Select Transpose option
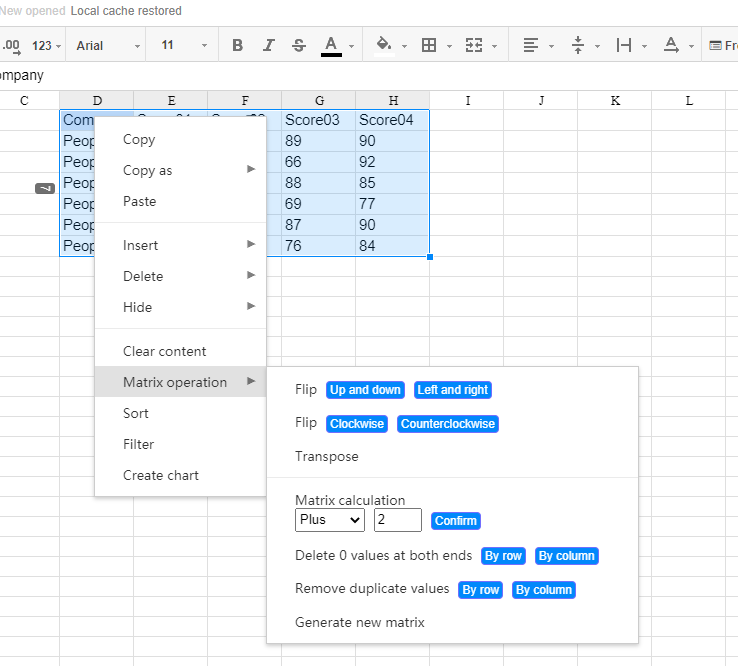 point(327,456)
